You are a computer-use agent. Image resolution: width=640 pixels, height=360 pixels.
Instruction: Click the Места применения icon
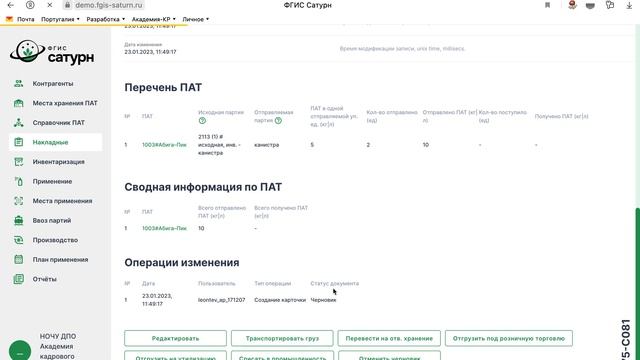18,201
